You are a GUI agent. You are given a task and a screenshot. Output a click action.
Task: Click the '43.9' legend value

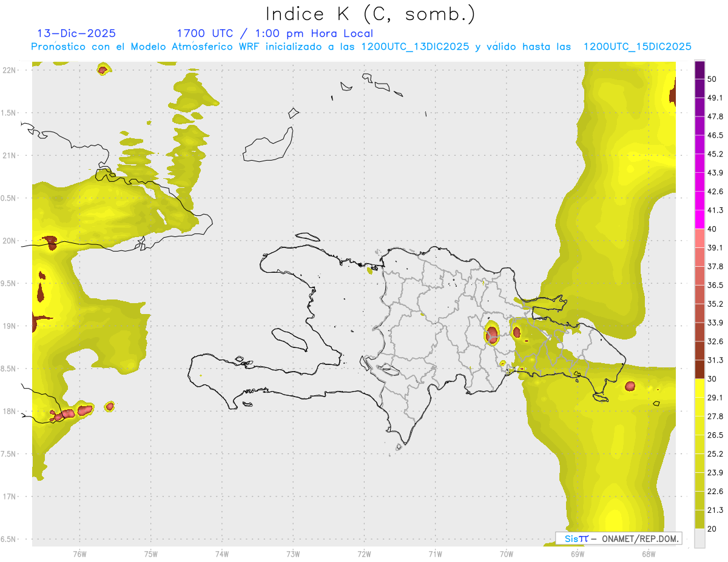[715, 173]
